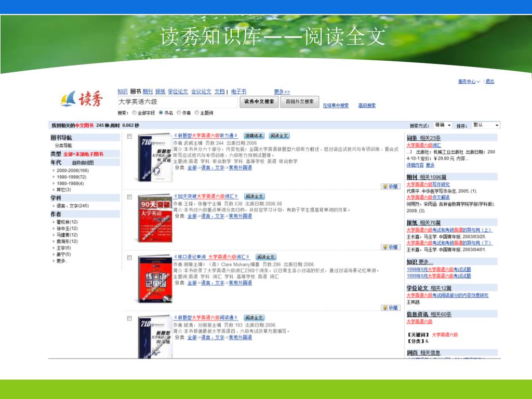Click 读秀中文搜索 button

[259, 101]
